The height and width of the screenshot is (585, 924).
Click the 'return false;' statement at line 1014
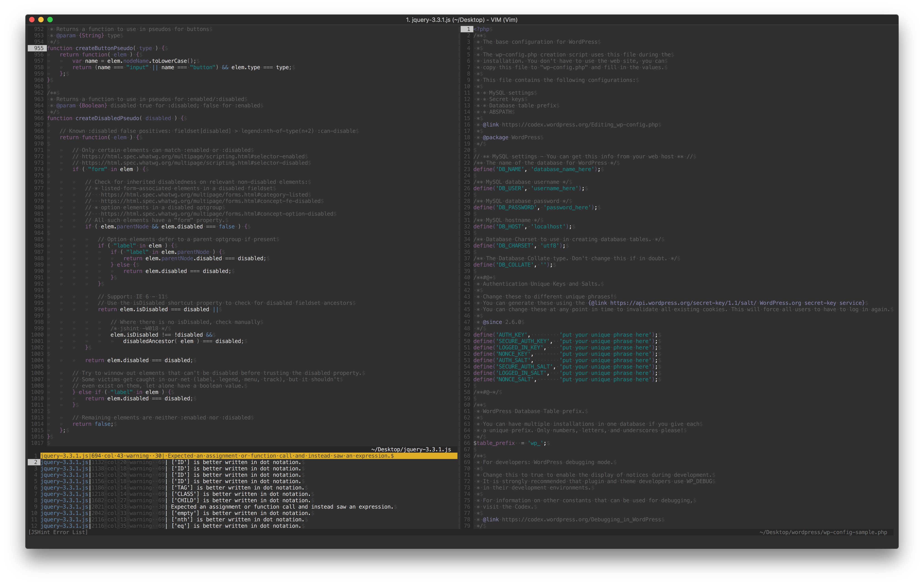pos(93,424)
